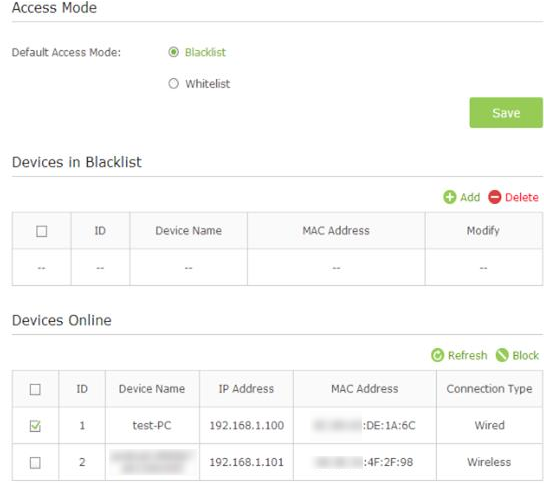Screen dimensions: 544x494
Task: Click the Connection Type column header
Action: coord(489,389)
